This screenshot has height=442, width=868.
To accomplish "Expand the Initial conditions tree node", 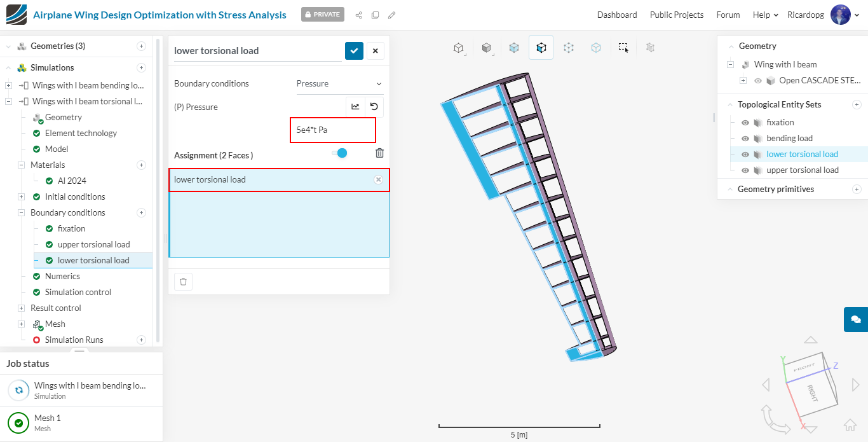I will click(21, 197).
